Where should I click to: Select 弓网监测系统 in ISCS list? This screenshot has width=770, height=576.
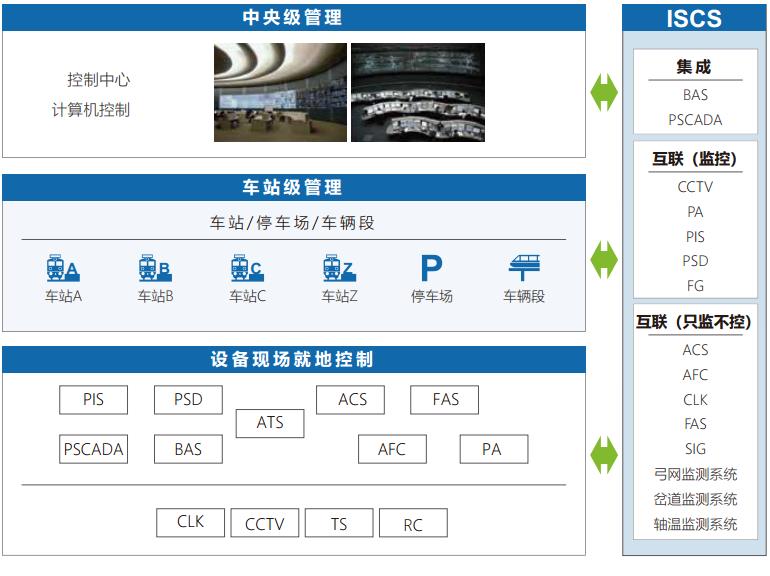click(x=695, y=474)
